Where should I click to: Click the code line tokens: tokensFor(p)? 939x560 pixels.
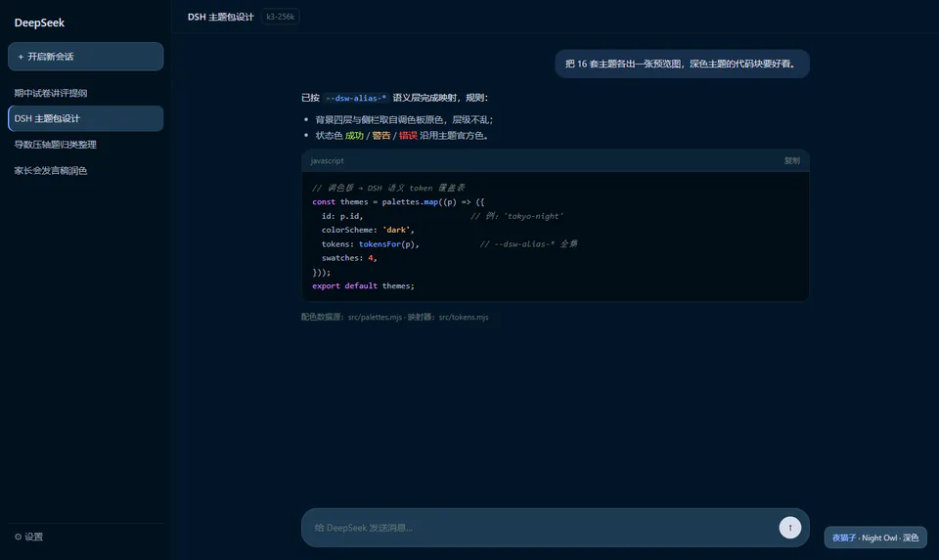pos(370,244)
